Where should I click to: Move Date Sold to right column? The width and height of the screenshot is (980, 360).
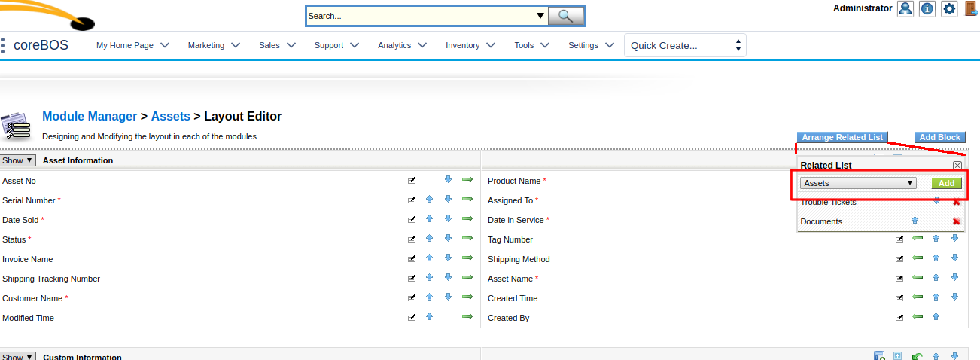tap(467, 218)
